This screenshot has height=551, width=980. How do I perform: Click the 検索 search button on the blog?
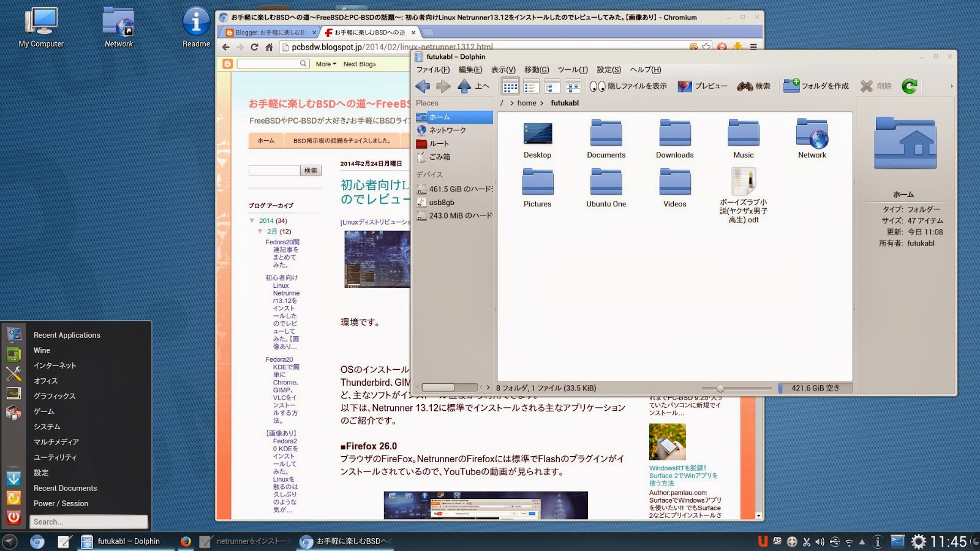click(311, 170)
